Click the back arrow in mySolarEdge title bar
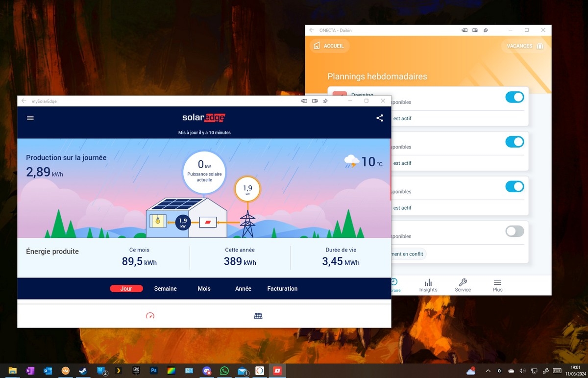 point(24,101)
